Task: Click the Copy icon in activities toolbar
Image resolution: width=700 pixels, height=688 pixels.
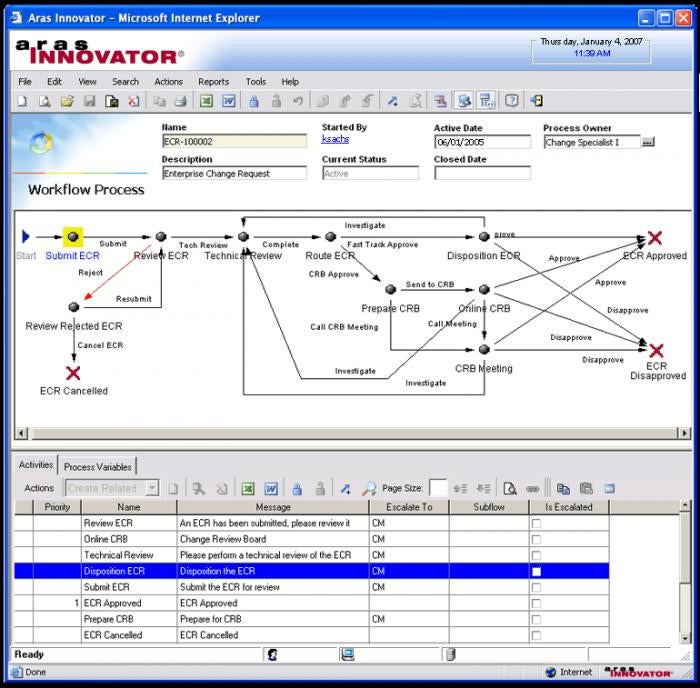Action: (x=563, y=488)
